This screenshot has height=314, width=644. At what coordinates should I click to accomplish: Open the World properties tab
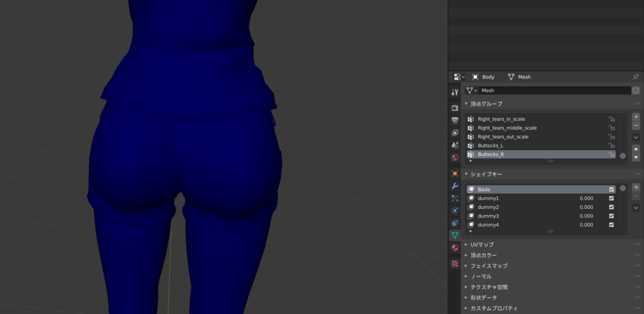coord(455,158)
